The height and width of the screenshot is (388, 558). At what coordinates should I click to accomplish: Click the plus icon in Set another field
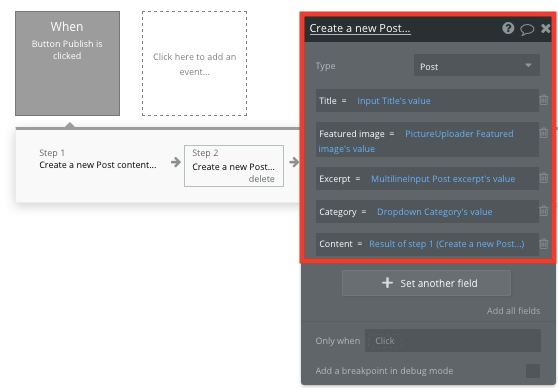click(387, 283)
